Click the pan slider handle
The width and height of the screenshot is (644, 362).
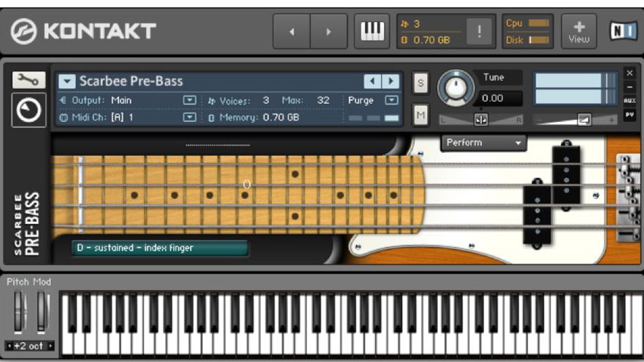[481, 120]
